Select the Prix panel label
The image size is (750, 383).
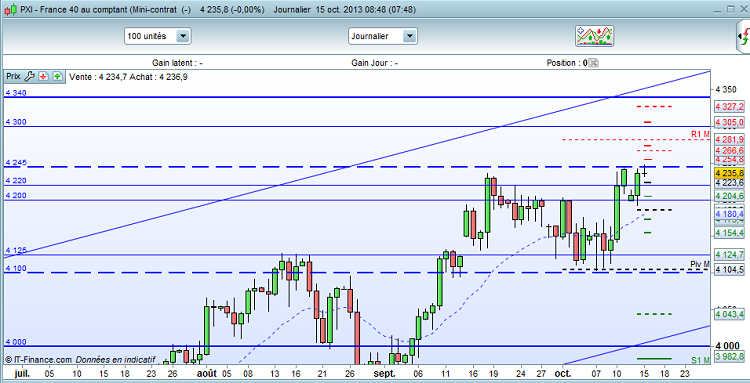(13, 76)
